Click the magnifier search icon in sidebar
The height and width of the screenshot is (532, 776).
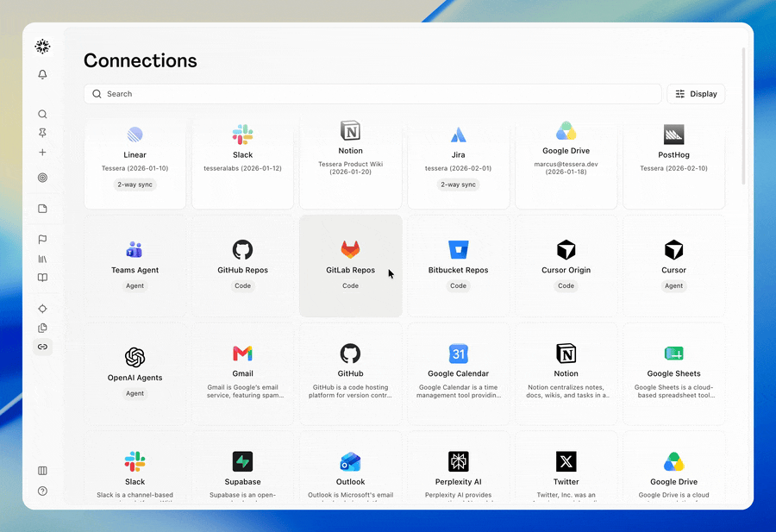coord(42,115)
